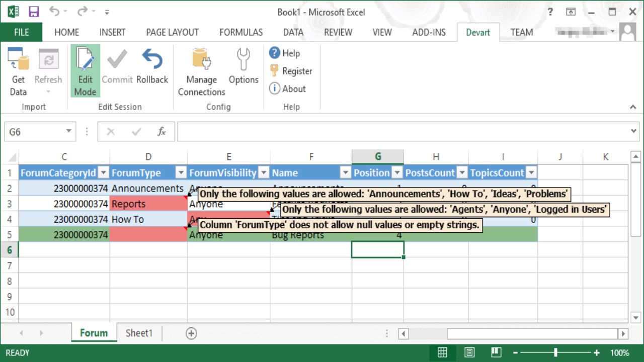This screenshot has height=362, width=644.
Task: Switch to the HOME tab
Action: pos(66,32)
